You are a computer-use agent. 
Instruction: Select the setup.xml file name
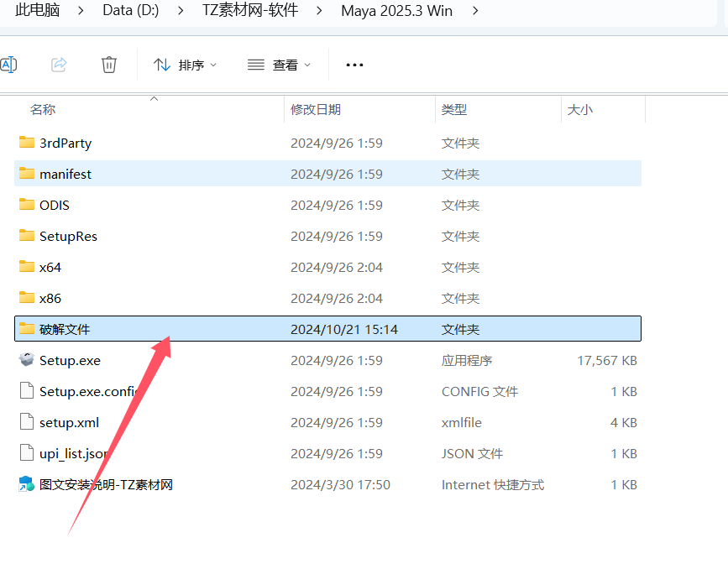click(69, 423)
